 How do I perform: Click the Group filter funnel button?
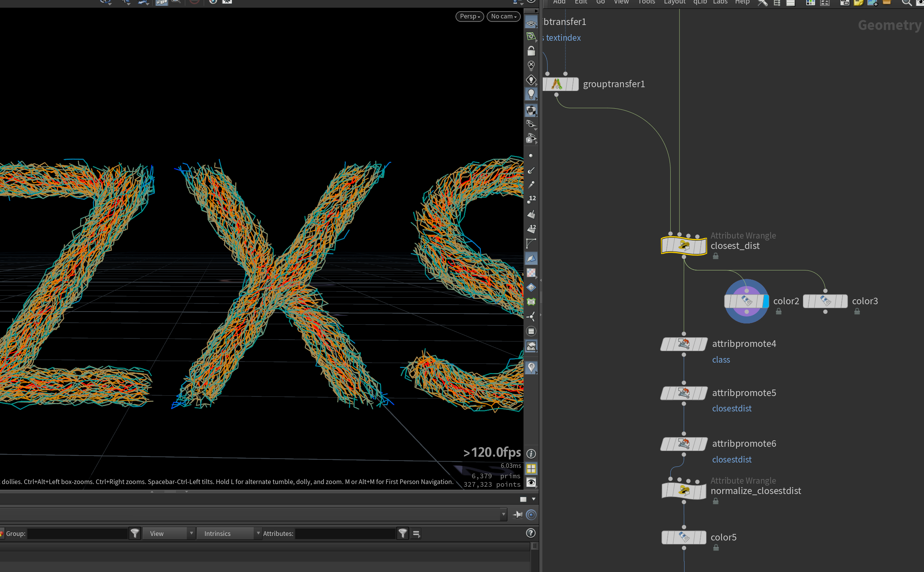click(x=135, y=533)
